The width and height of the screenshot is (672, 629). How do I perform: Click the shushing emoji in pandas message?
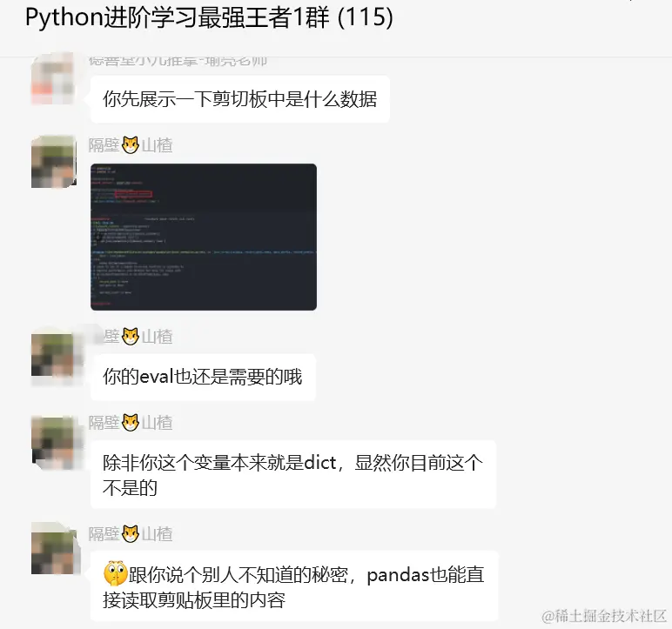[x=115, y=572]
